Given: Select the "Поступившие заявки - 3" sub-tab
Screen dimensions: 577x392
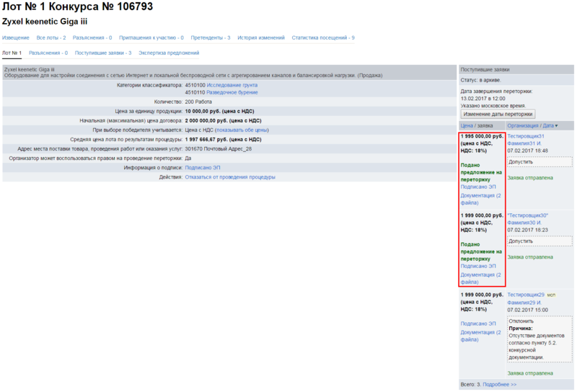Looking at the screenshot, I should point(103,53).
